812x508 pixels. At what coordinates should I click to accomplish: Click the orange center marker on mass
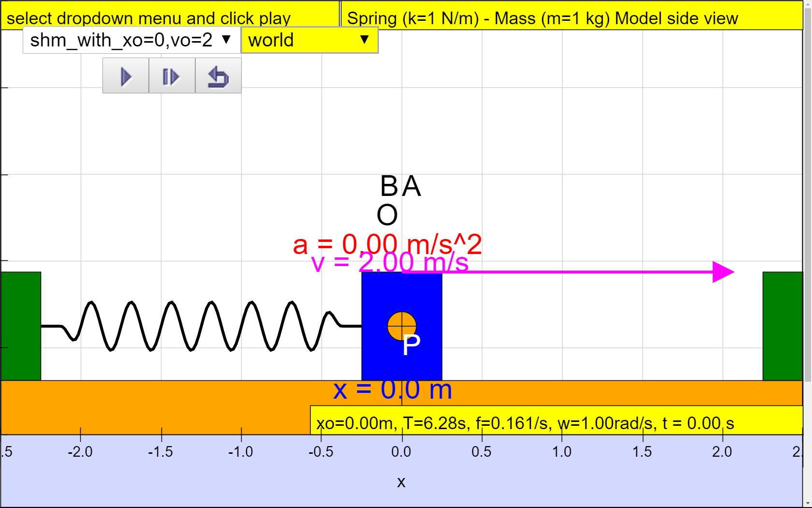click(402, 326)
